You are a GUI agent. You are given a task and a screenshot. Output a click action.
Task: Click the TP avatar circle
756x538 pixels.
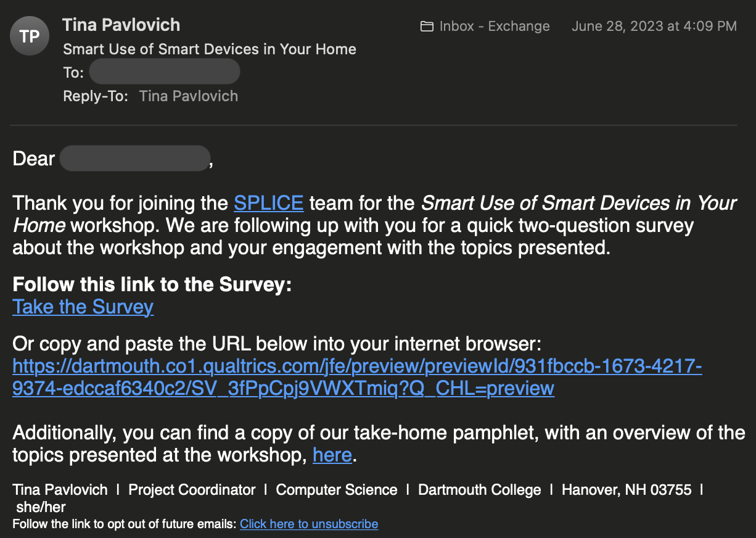tap(29, 36)
